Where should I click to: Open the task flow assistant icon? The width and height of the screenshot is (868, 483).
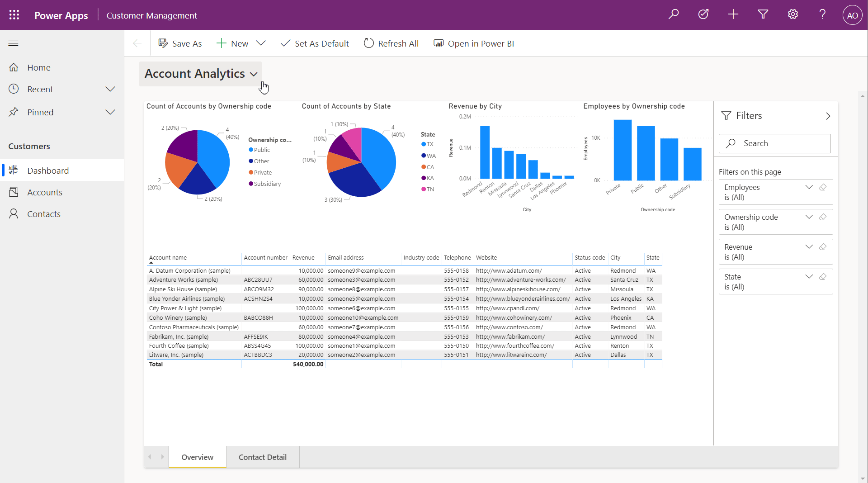coord(703,14)
